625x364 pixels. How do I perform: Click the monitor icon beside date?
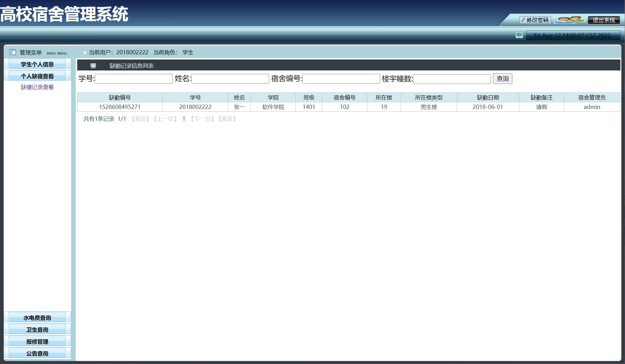click(519, 35)
